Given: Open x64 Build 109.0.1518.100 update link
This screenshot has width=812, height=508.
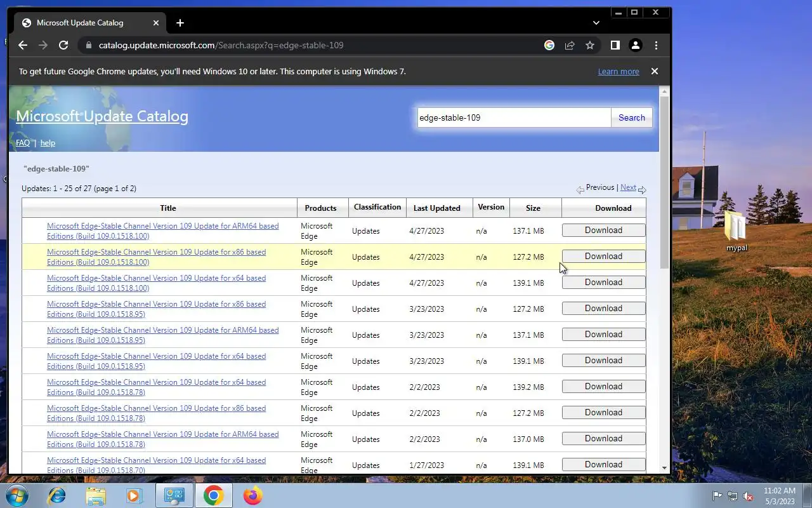Looking at the screenshot, I should (x=156, y=283).
